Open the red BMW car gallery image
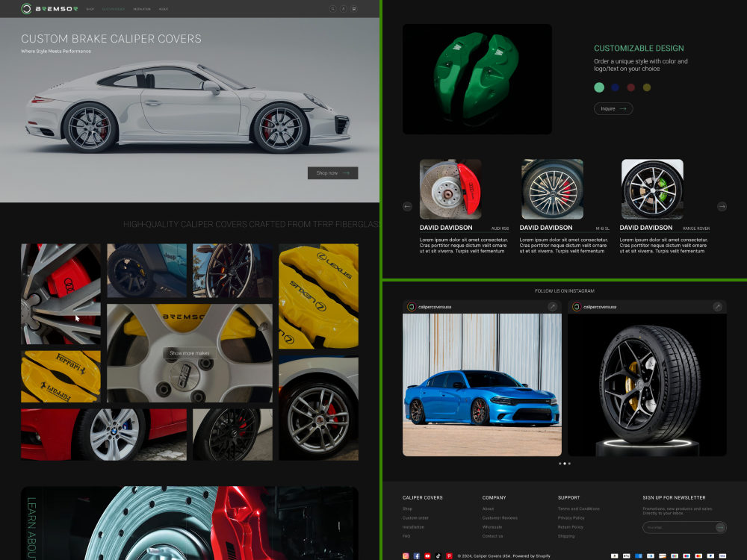 coord(104,435)
